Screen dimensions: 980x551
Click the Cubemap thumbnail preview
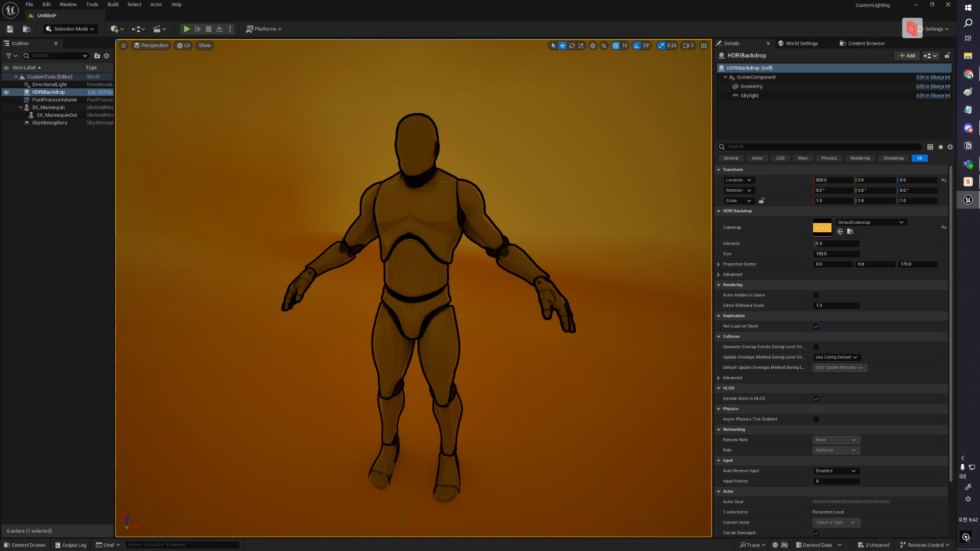(822, 228)
